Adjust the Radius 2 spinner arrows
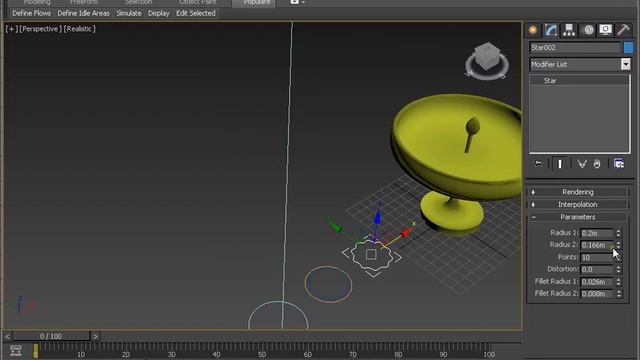640x360 pixels. [618, 245]
